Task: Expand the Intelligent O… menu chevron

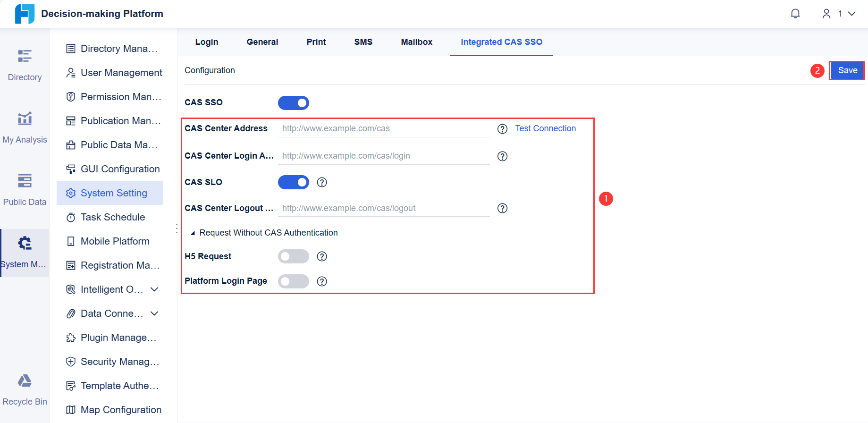Action: (x=154, y=289)
